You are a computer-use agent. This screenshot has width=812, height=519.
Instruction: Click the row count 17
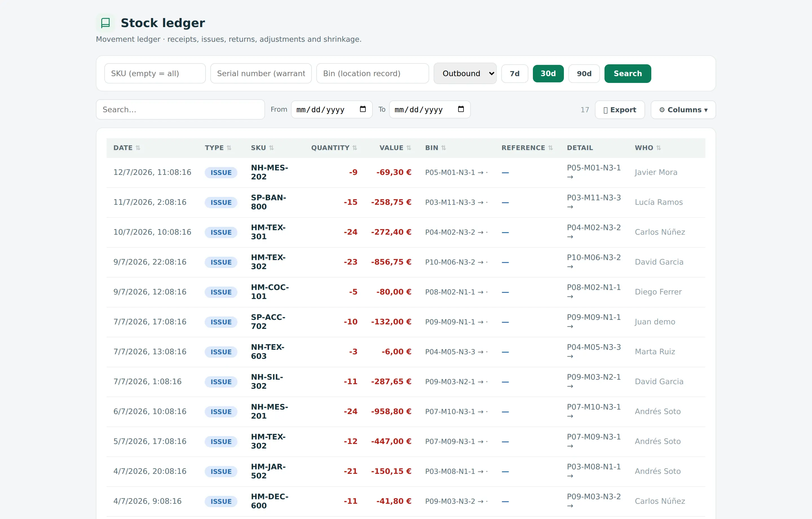pos(585,110)
